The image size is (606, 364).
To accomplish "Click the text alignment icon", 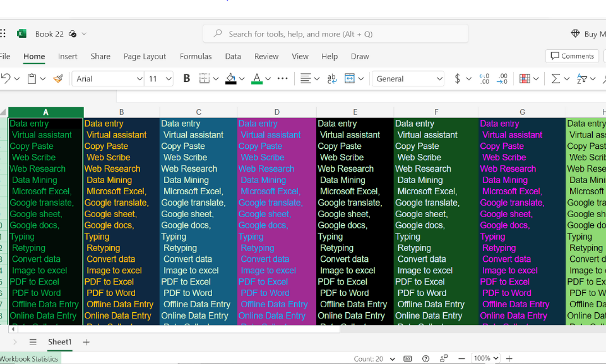I will coord(306,78).
